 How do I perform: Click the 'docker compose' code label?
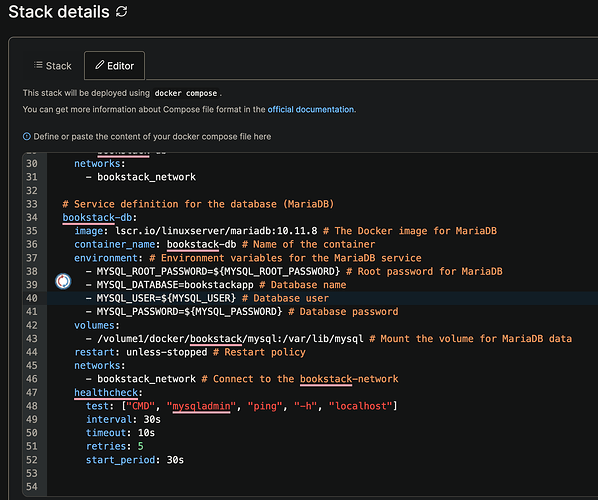[186, 93]
